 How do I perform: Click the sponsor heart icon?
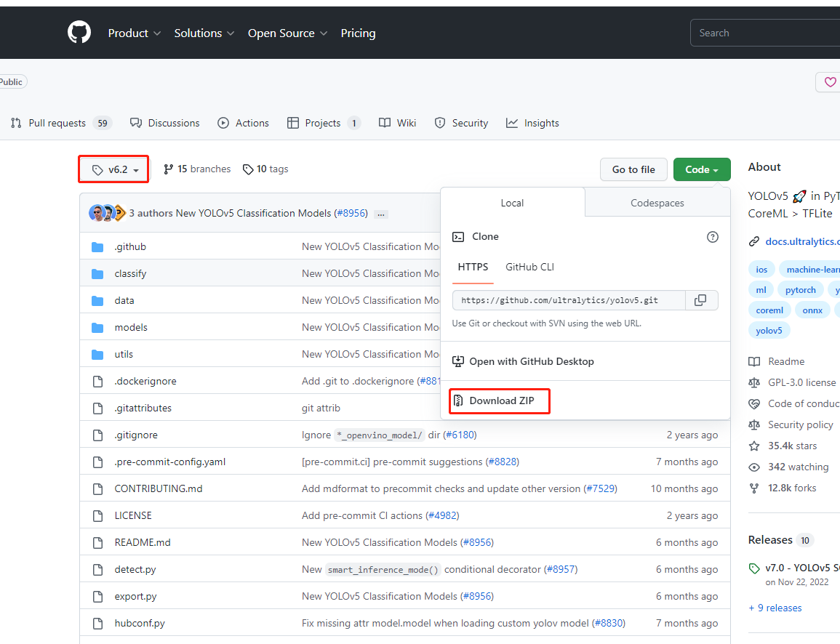click(830, 82)
